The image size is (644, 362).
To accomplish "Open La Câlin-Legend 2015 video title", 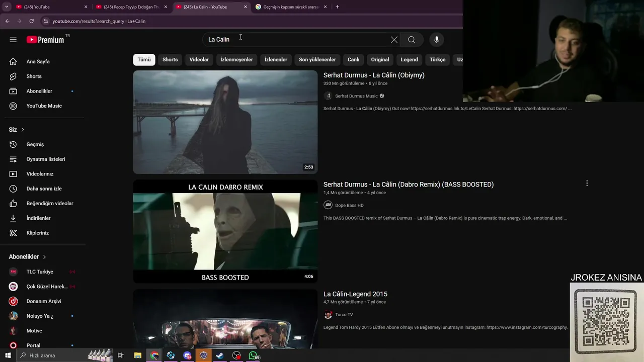I will pos(355,294).
